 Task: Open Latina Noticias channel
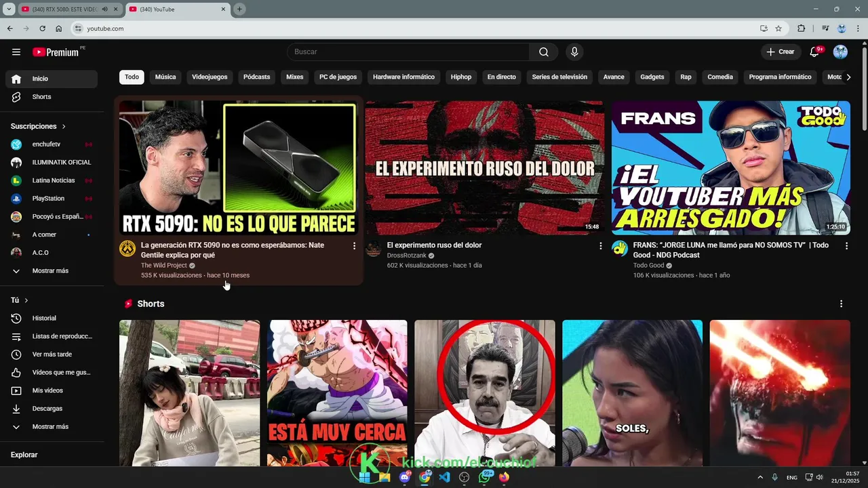tap(52, 180)
